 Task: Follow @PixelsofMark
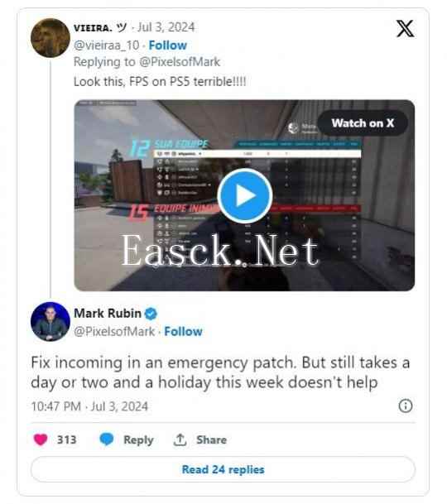point(183,331)
